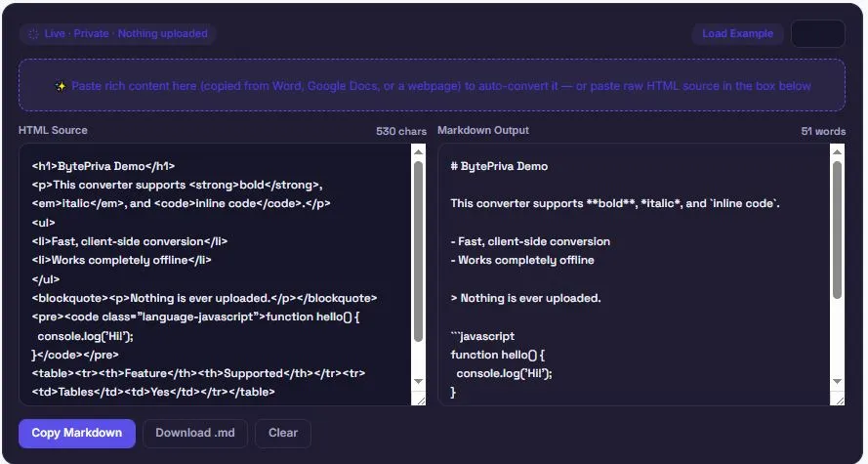
Task: Click the <h1>BytePriva Demo</h1> line in HTML Source
Action: pos(103,166)
